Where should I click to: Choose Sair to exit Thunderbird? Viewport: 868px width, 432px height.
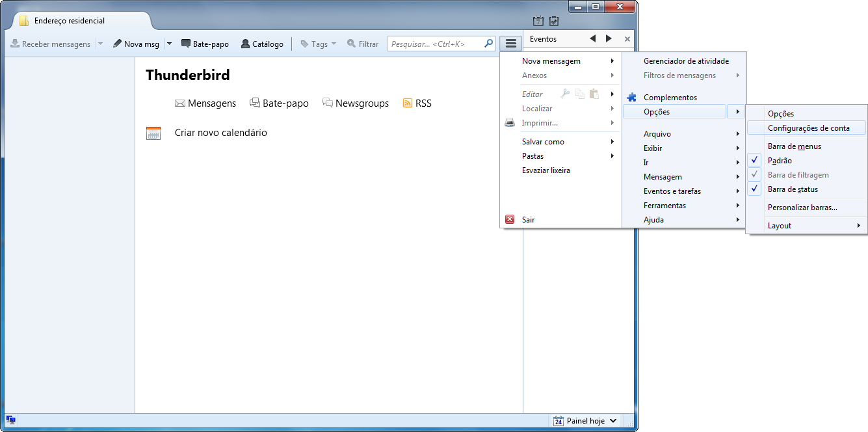pos(561,220)
